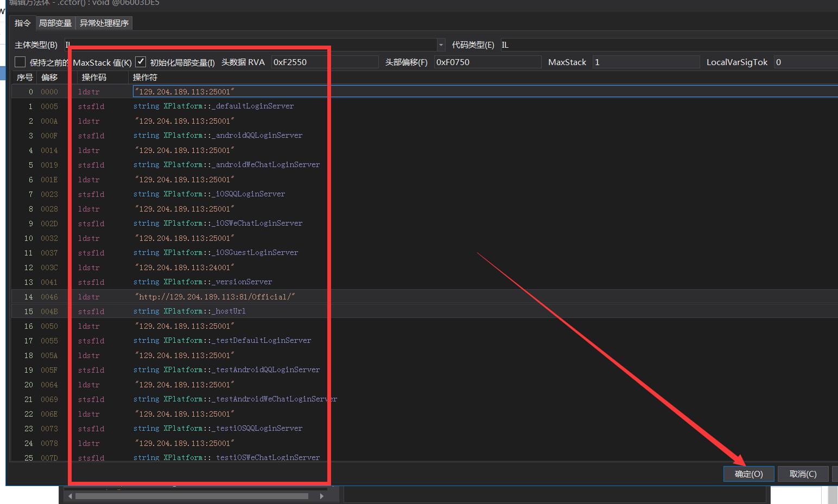Click the 头部偏移 field showing 0xF0750
This screenshot has width=838, height=504.
point(487,62)
